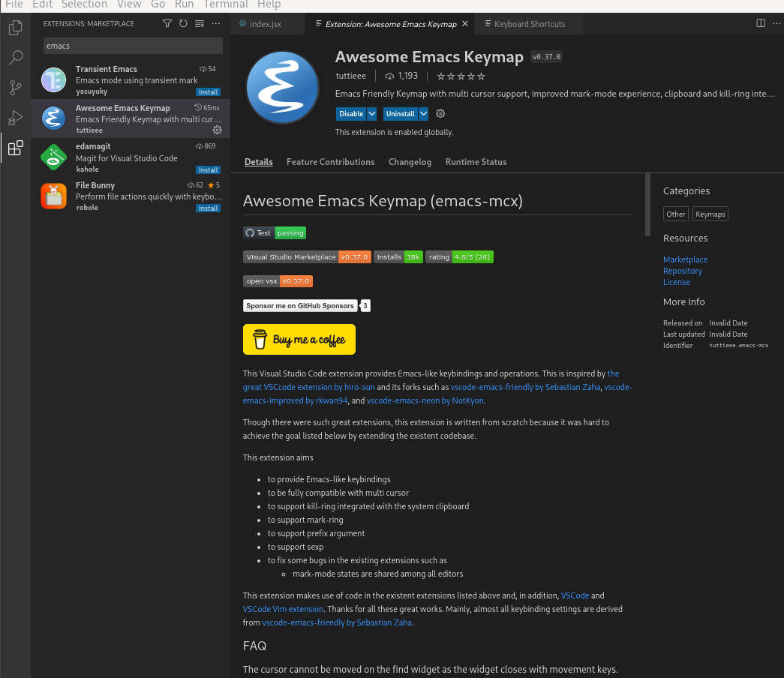Click the publisher name tuttieee in header
Screen dimensions: 784x678
(x=351, y=76)
